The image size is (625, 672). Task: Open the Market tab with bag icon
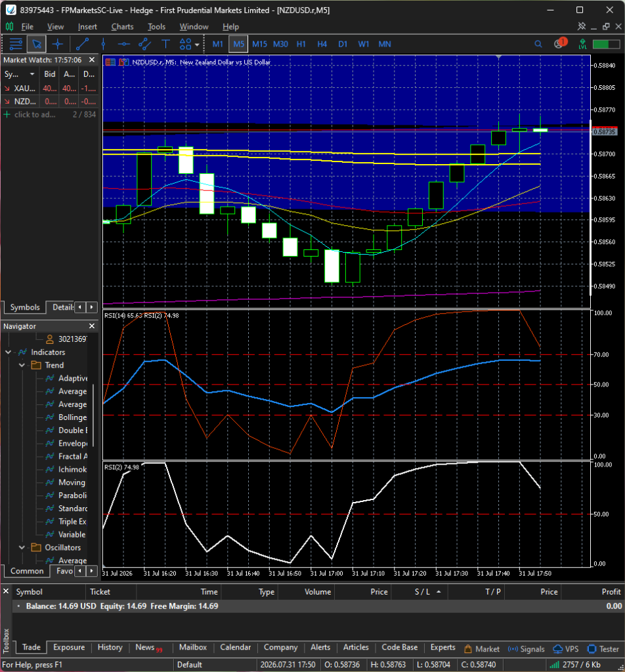pyautogui.click(x=482, y=649)
